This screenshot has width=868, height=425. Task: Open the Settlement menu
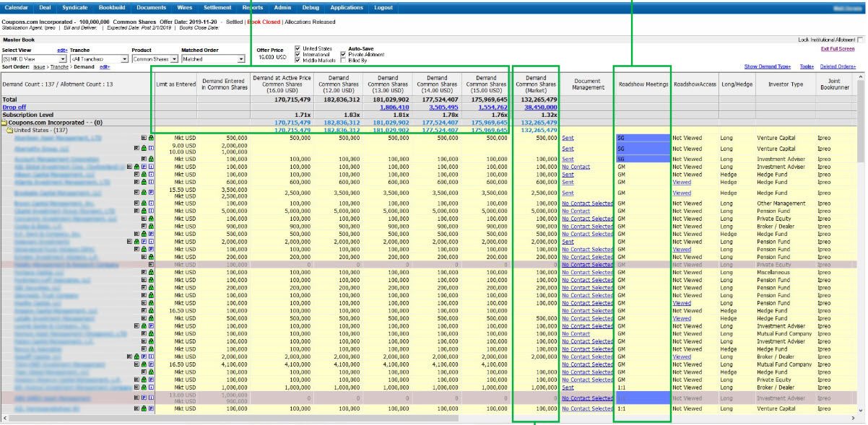point(217,7)
